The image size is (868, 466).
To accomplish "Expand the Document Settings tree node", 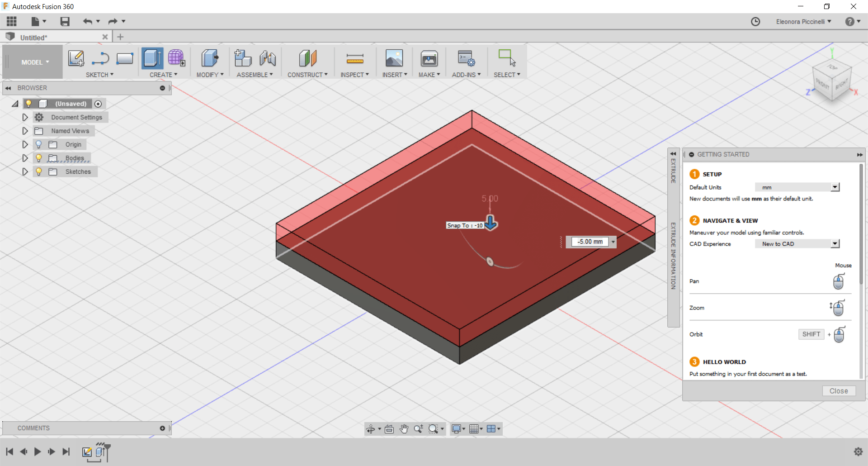I will coord(25,117).
